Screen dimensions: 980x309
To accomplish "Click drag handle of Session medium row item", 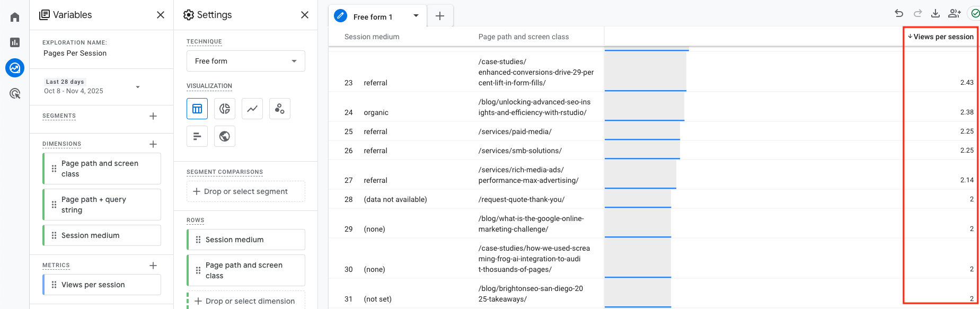I will [x=198, y=240].
